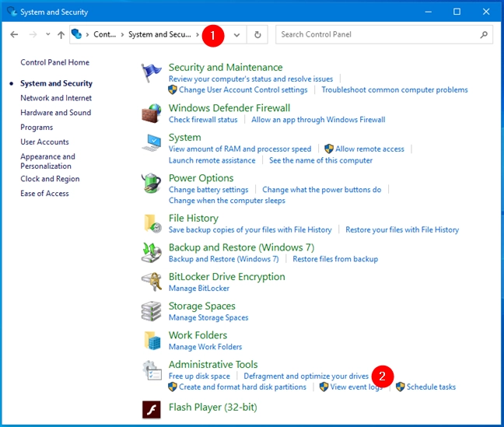This screenshot has width=504, height=427.
Task: Click the Storage Spaces stacked drives icon
Action: [152, 311]
